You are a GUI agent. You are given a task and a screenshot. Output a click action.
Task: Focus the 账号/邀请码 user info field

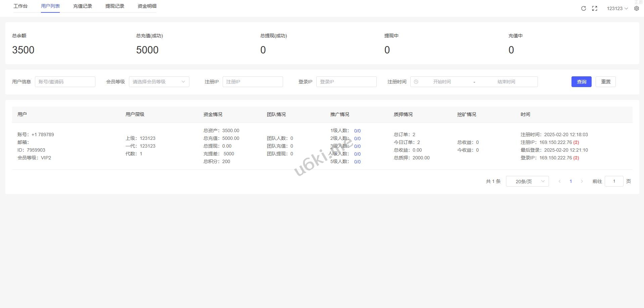point(65,82)
